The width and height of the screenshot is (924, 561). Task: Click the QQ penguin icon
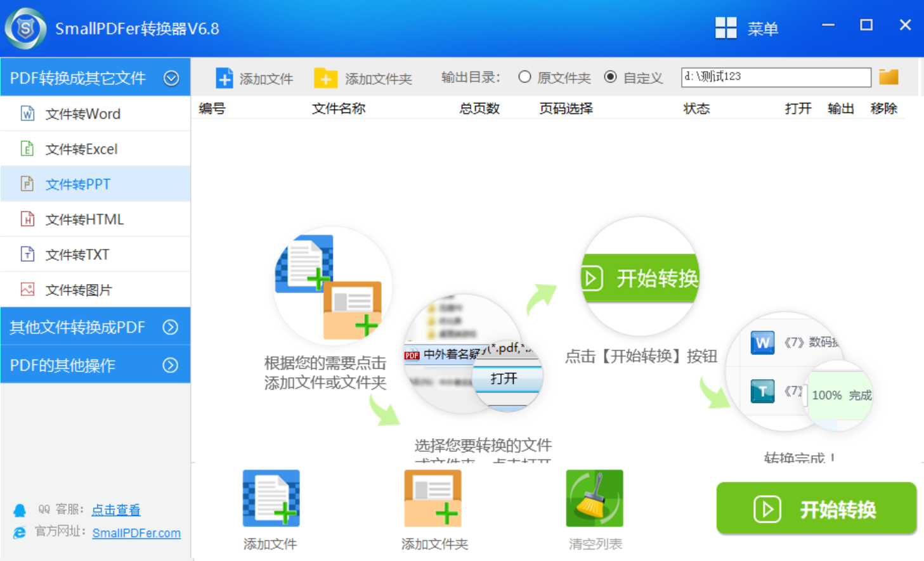pos(20,510)
